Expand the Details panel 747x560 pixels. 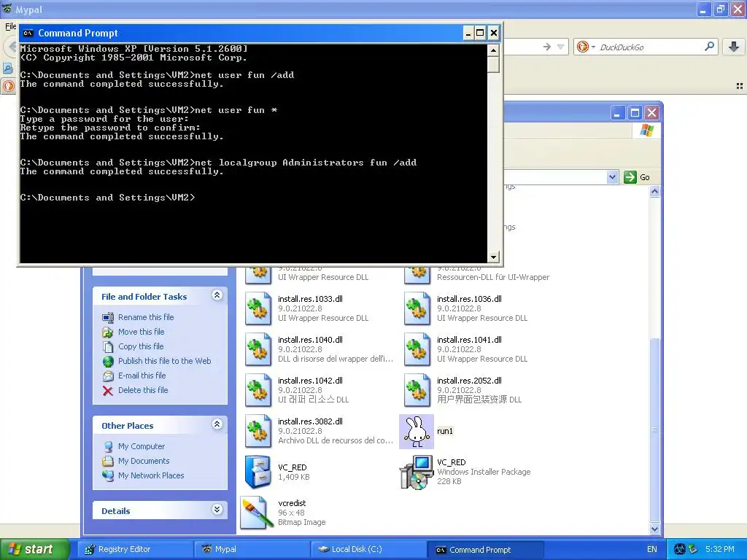pyautogui.click(x=217, y=510)
